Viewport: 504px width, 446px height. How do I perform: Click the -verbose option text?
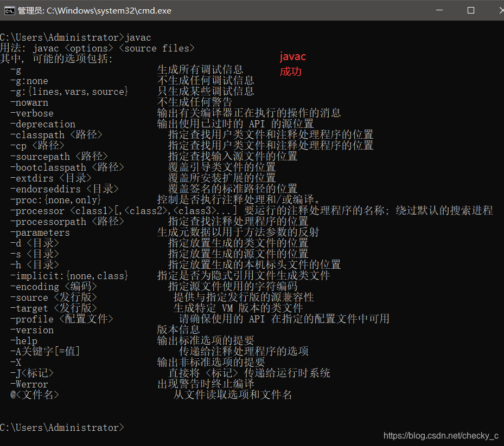[x=32, y=113]
